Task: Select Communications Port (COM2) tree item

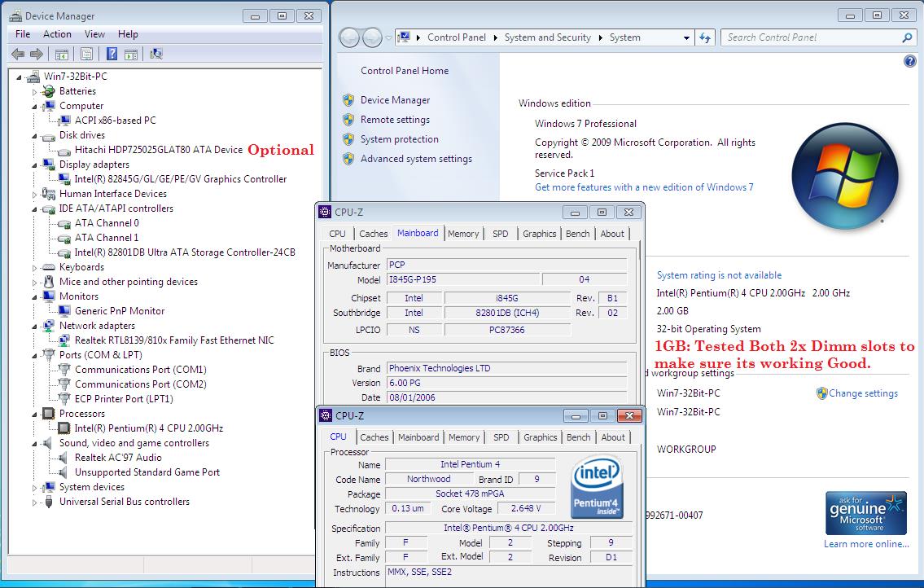Action: [140, 384]
